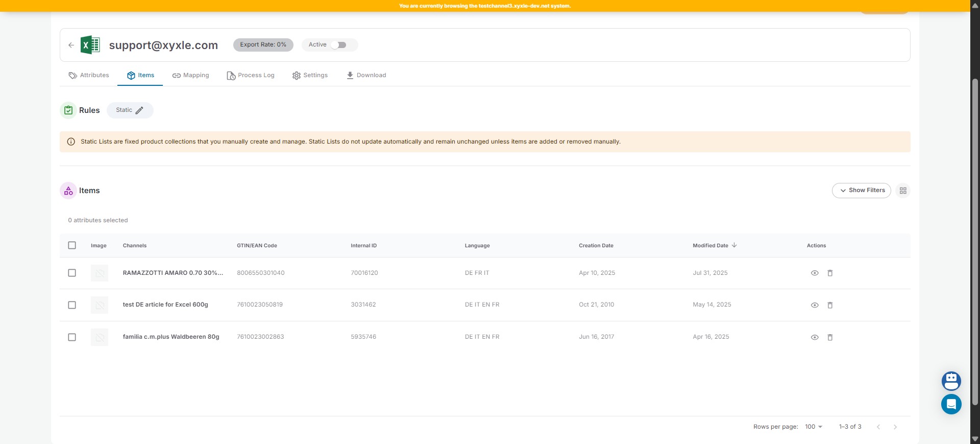Switch to the Mapping tab
980x444 pixels.
coord(191,75)
